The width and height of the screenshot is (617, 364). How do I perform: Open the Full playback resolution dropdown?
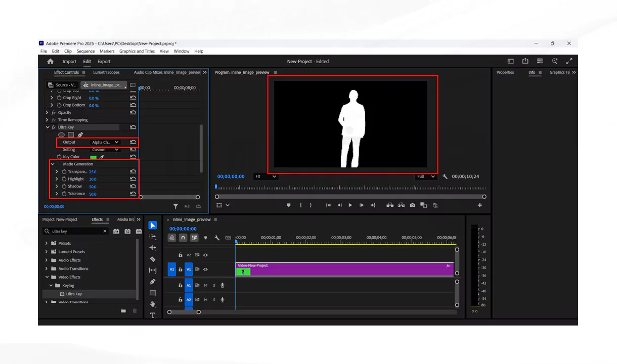(426, 176)
